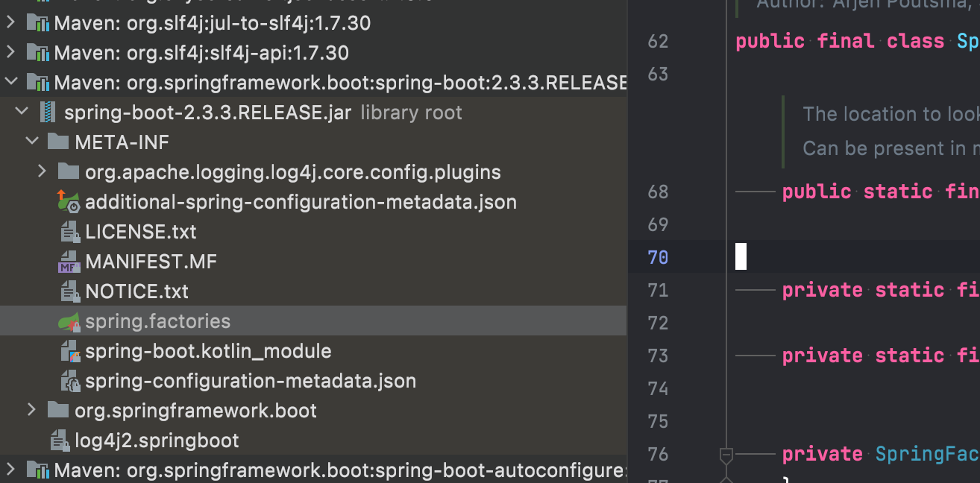
Task: Click additional-spring-configuration-metadata.json file icon
Action: (69, 202)
